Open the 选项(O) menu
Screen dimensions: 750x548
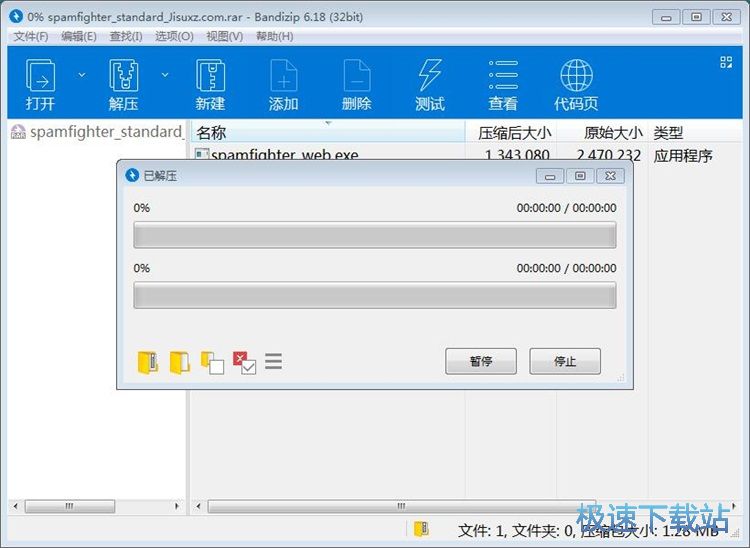coord(174,36)
